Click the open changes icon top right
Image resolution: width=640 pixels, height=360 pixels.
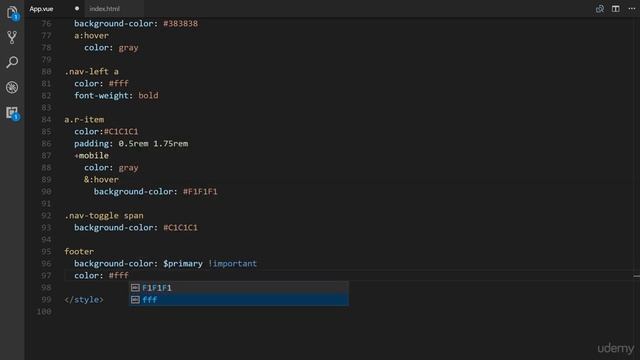[x=600, y=9]
